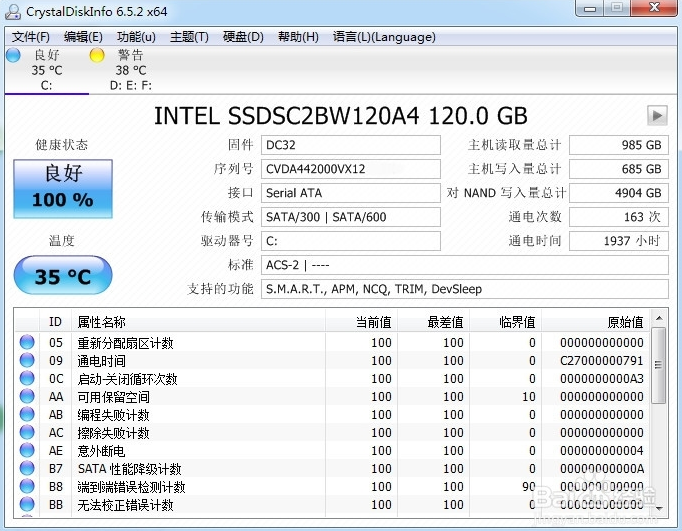Click the 原始值 column header
The image size is (682, 531).
[596, 322]
